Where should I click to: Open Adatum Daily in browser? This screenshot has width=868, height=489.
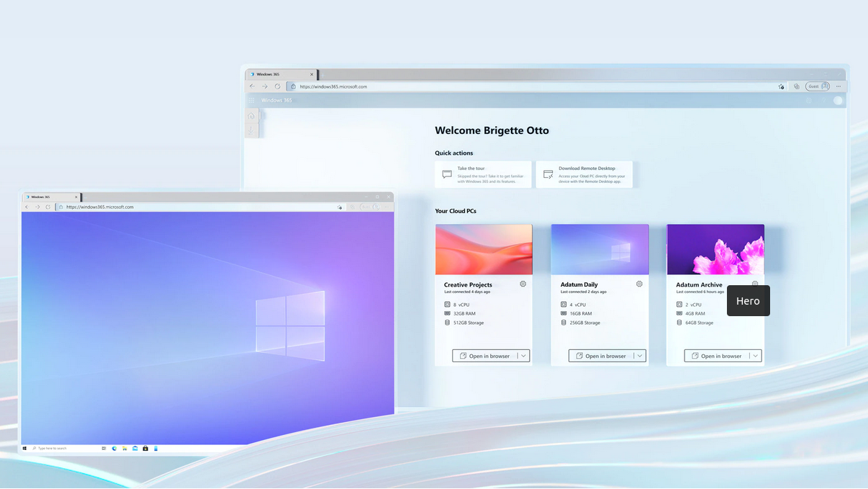pos(600,356)
